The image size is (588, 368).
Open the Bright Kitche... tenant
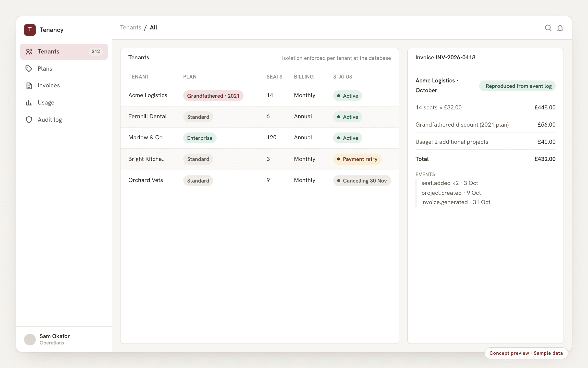point(259,159)
